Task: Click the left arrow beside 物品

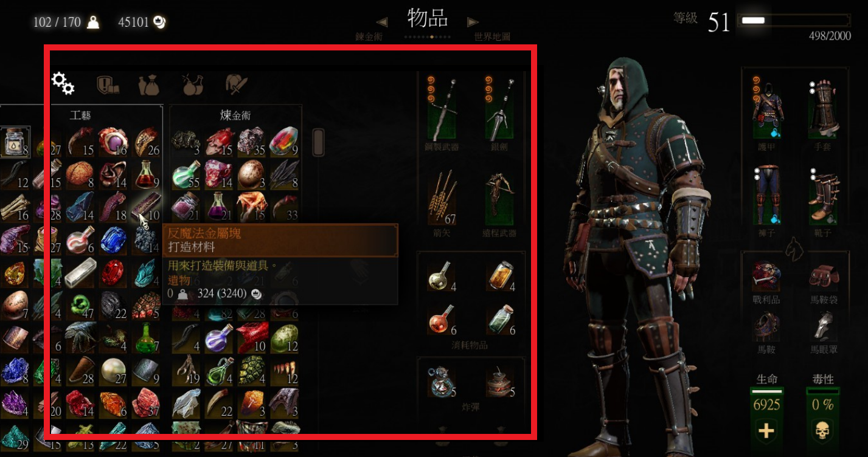Action: (x=382, y=22)
